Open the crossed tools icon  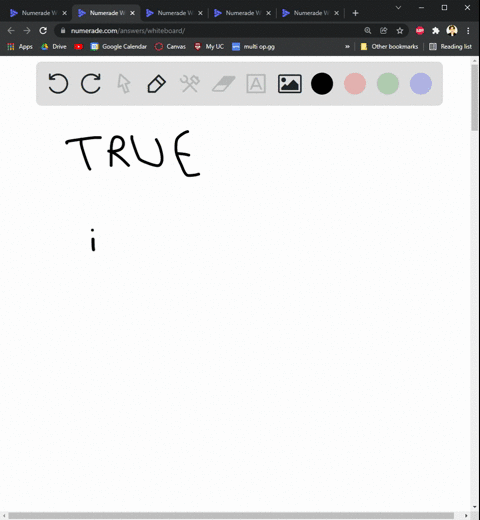pos(190,83)
